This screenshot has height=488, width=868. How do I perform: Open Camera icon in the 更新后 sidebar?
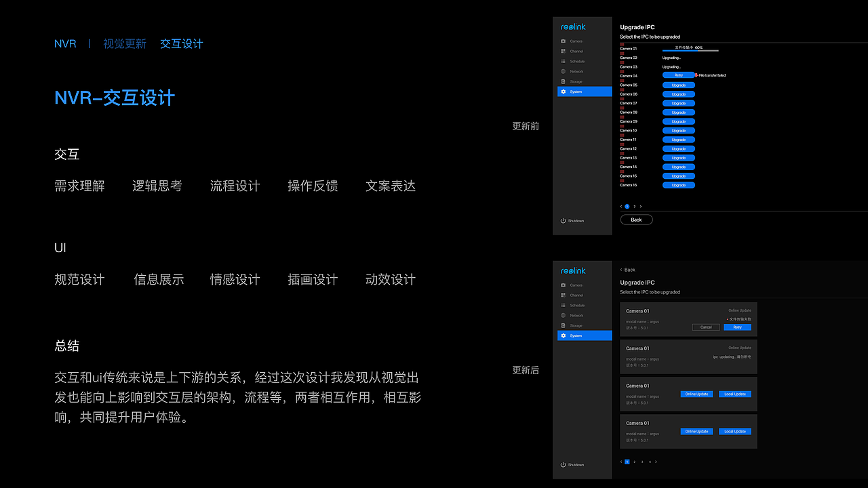click(x=564, y=285)
